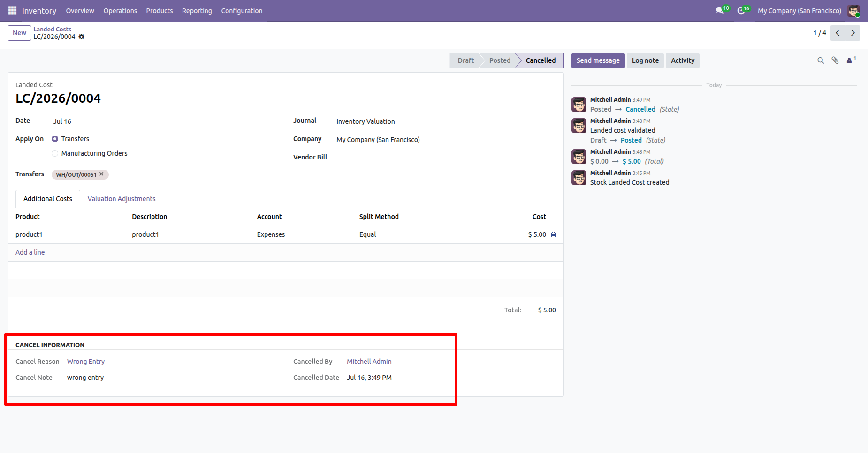This screenshot has width=868, height=453.
Task: Click the Activity button
Action: [683, 60]
